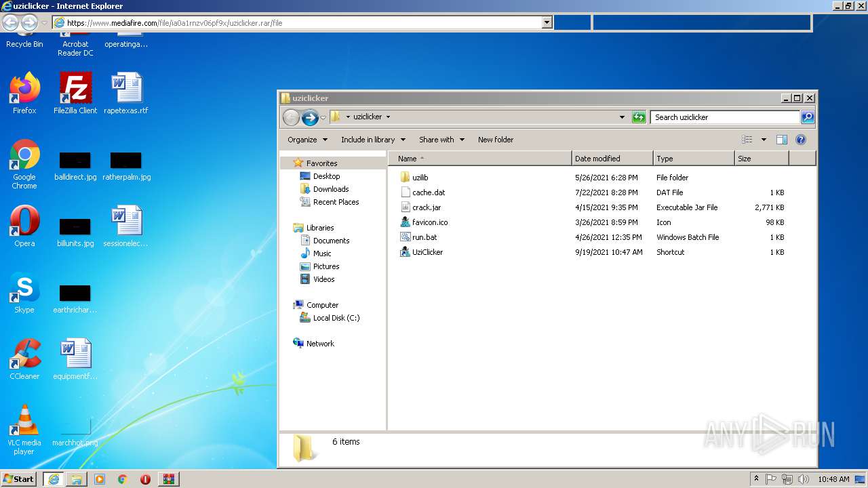Open the Start menu

point(19,479)
